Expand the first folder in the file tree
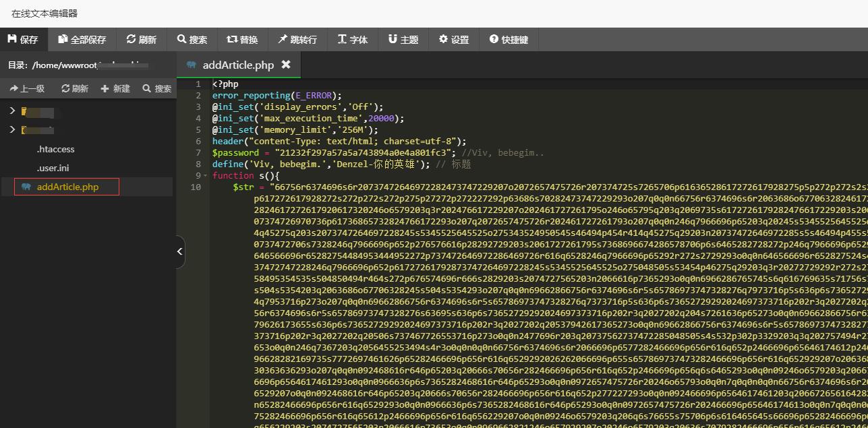The height and width of the screenshot is (428, 868). tap(12, 111)
